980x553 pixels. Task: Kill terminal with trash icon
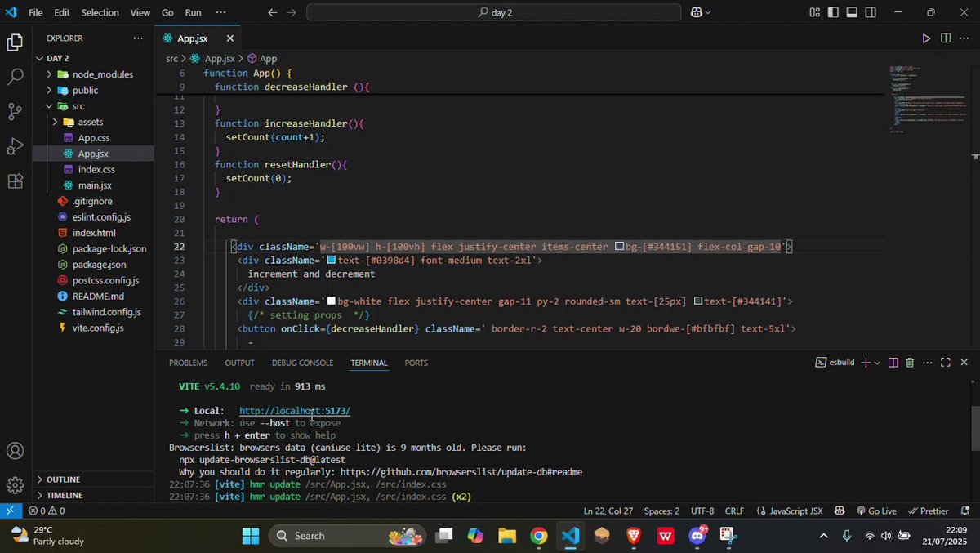point(910,363)
